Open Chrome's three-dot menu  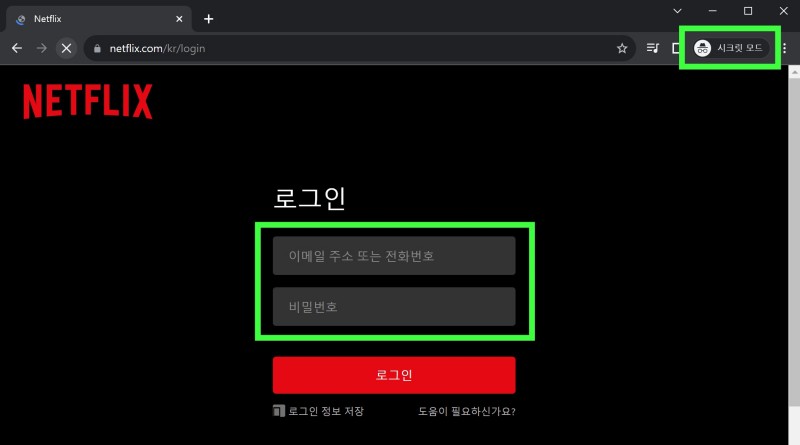pyautogui.click(x=784, y=48)
